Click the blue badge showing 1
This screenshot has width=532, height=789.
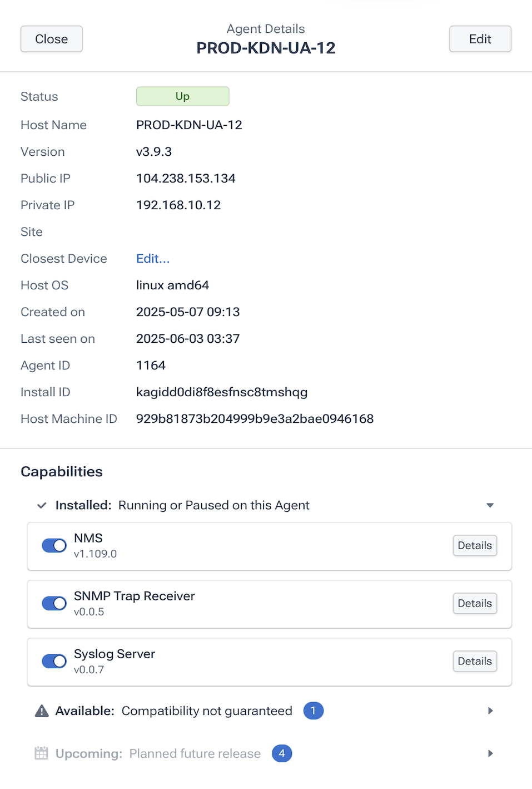[313, 711]
